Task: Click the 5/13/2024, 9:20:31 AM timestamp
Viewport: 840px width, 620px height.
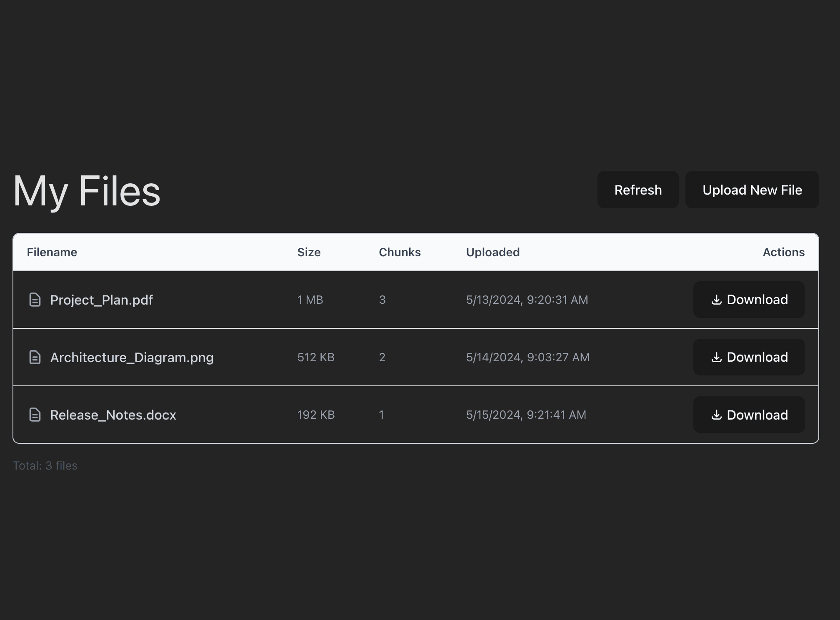Action: pyautogui.click(x=527, y=300)
